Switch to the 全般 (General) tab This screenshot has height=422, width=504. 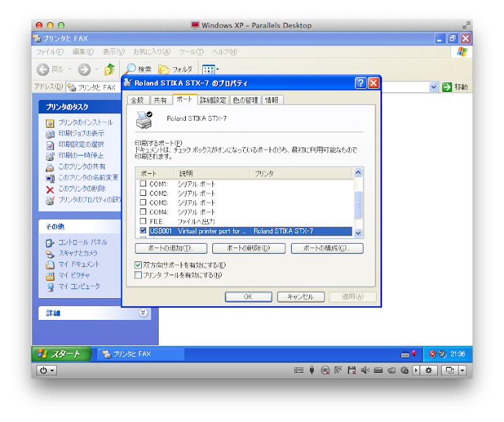(x=138, y=100)
